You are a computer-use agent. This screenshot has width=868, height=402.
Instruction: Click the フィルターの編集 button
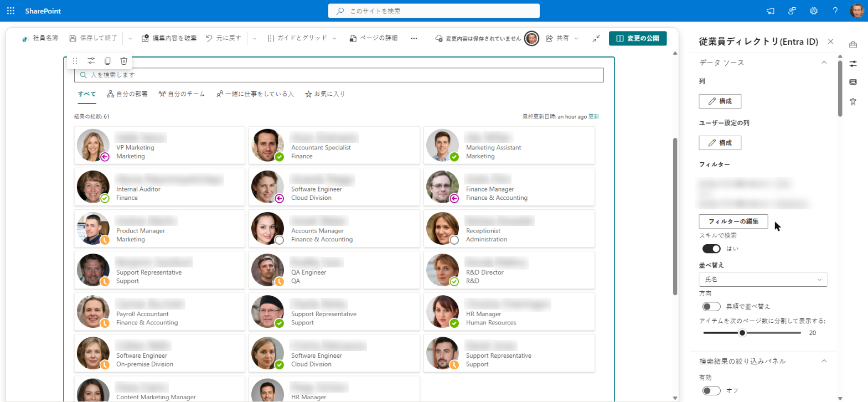tap(733, 221)
